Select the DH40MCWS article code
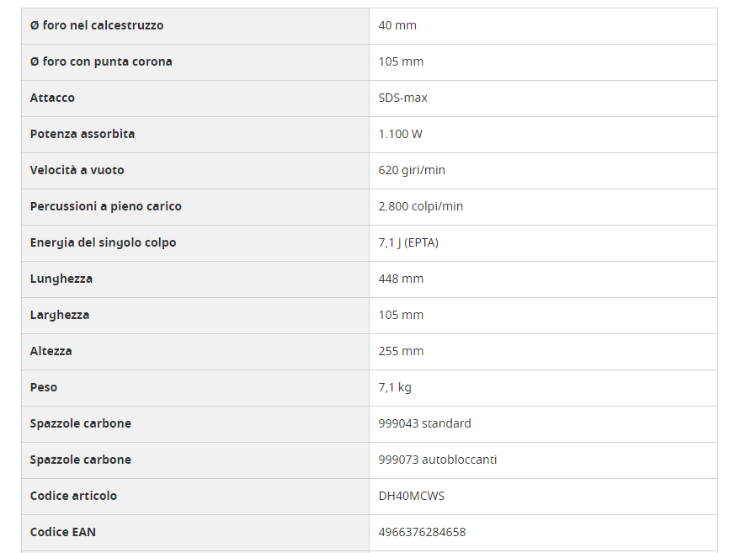The width and height of the screenshot is (756, 553). [412, 496]
